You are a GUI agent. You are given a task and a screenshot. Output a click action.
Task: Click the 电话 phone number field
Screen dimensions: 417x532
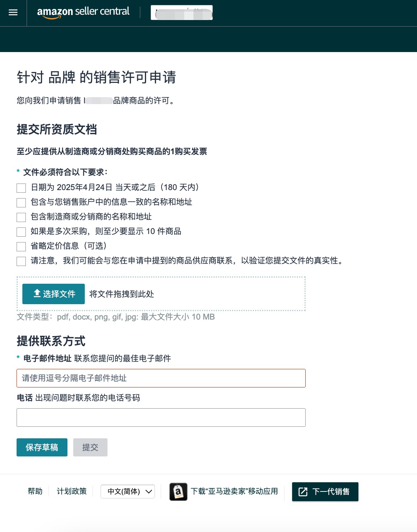click(161, 418)
